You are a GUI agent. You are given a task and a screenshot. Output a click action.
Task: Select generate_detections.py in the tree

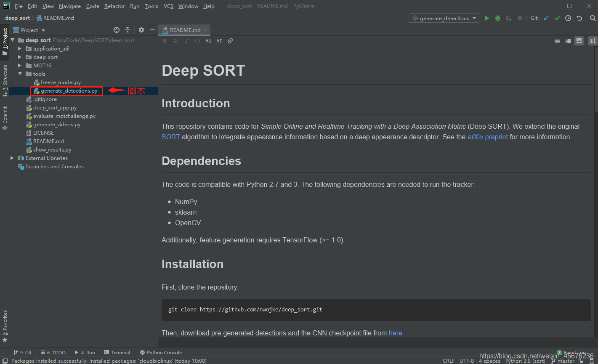[x=69, y=90]
